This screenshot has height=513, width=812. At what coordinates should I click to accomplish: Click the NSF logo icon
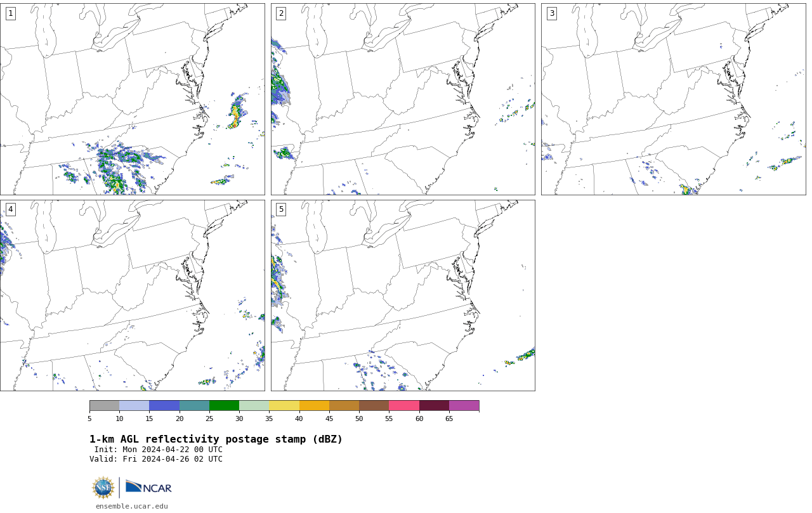pos(103,488)
